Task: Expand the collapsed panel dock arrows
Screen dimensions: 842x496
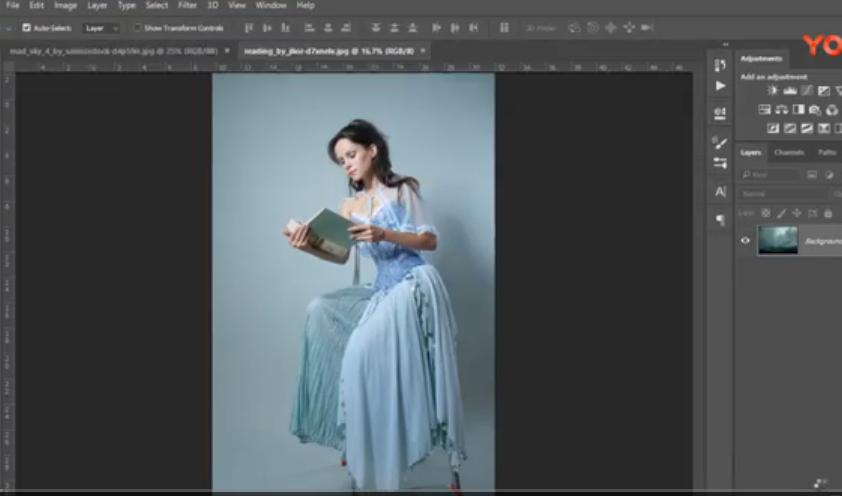Action: [x=726, y=45]
